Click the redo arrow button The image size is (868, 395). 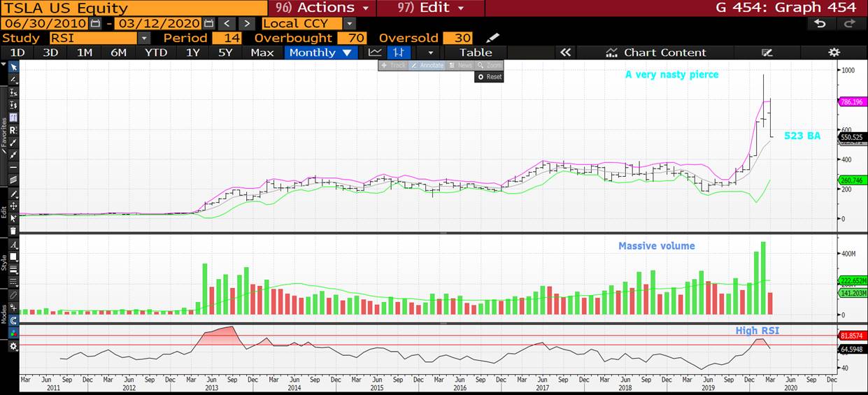coord(850,24)
